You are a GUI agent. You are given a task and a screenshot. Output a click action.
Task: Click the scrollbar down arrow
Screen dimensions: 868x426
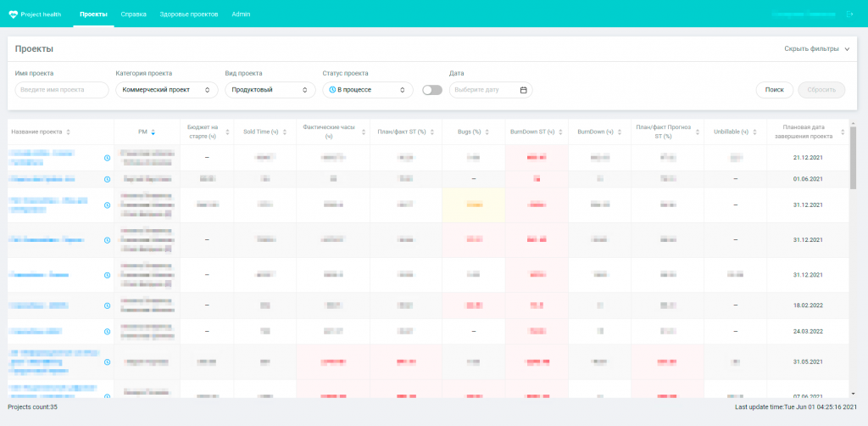click(x=853, y=393)
